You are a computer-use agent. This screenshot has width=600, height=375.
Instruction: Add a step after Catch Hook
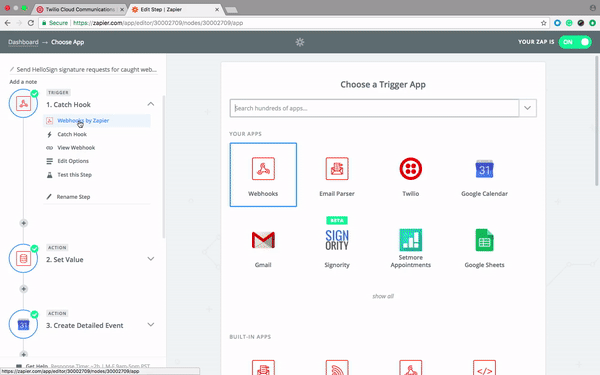(x=23, y=223)
